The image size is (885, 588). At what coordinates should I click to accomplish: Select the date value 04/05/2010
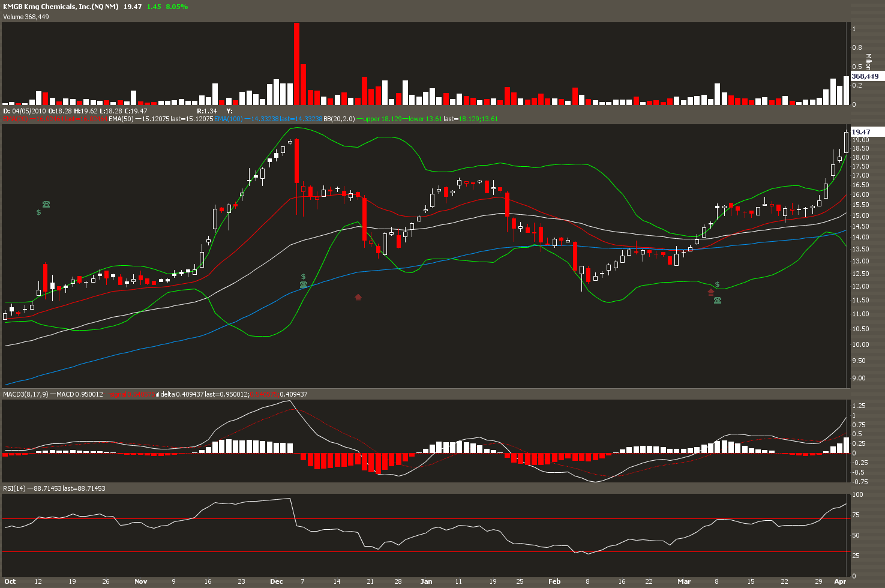click(29, 111)
